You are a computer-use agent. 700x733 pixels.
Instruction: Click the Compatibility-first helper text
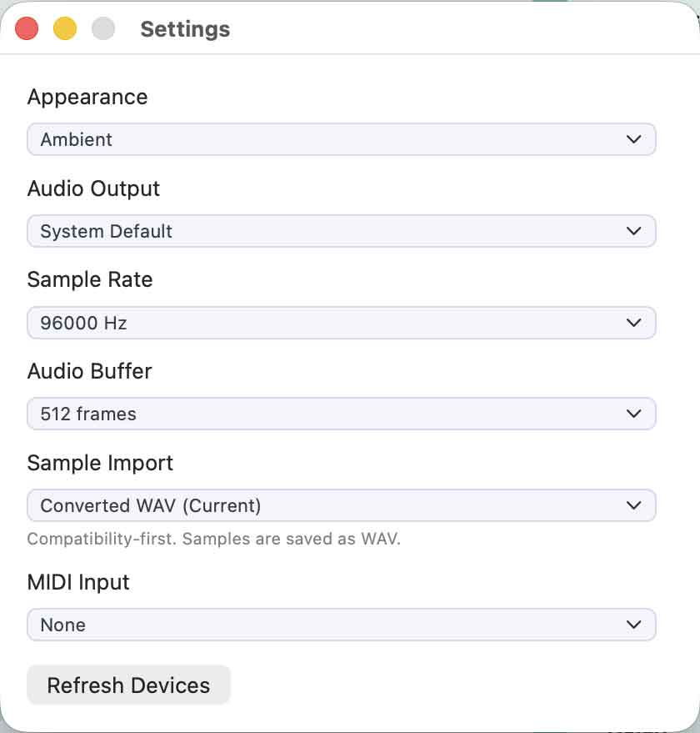[213, 539]
